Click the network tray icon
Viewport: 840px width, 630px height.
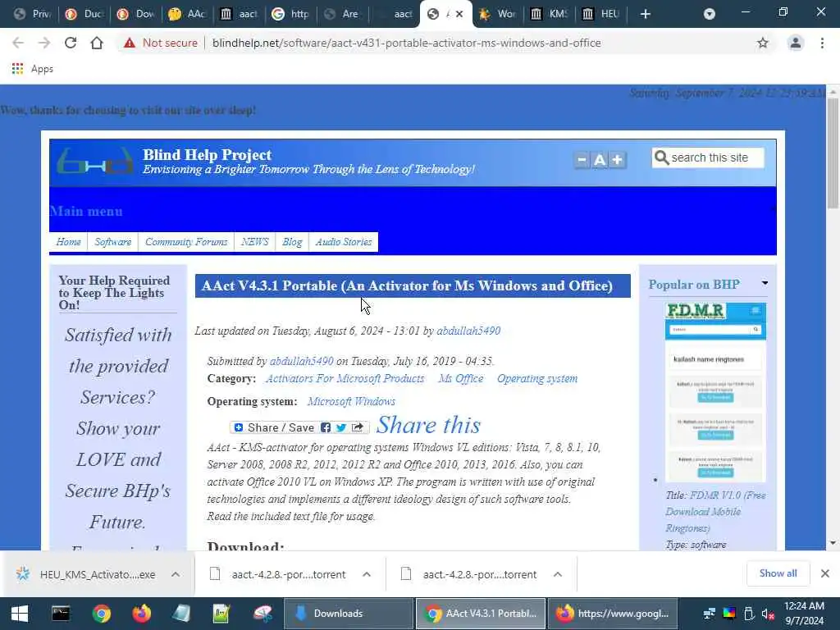pyautogui.click(x=710, y=614)
